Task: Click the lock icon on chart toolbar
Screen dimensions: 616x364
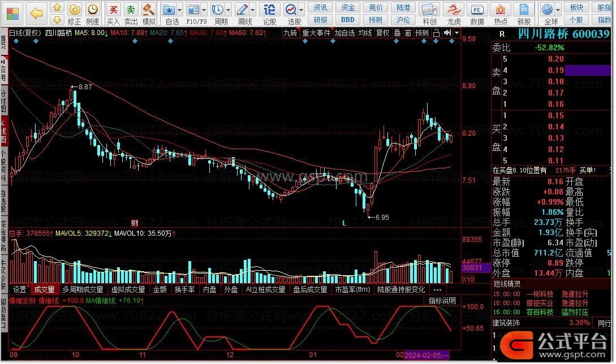Action: [x=436, y=33]
